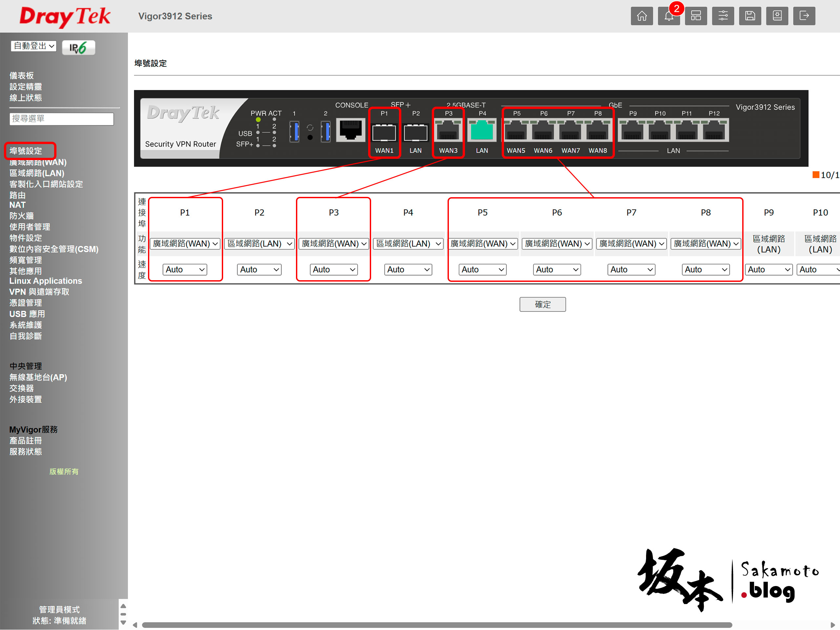840x630 pixels.
Task: Open P5 speed Auto dropdown
Action: click(x=483, y=270)
